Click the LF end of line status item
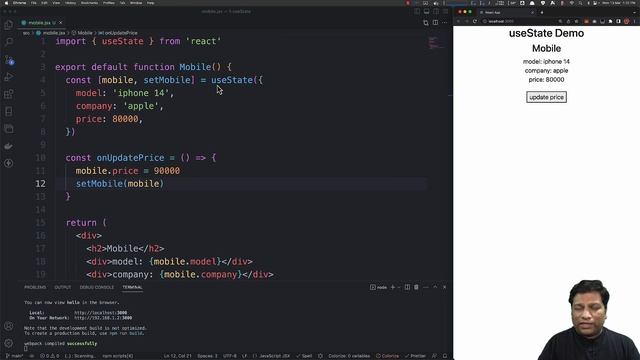 click(244, 356)
